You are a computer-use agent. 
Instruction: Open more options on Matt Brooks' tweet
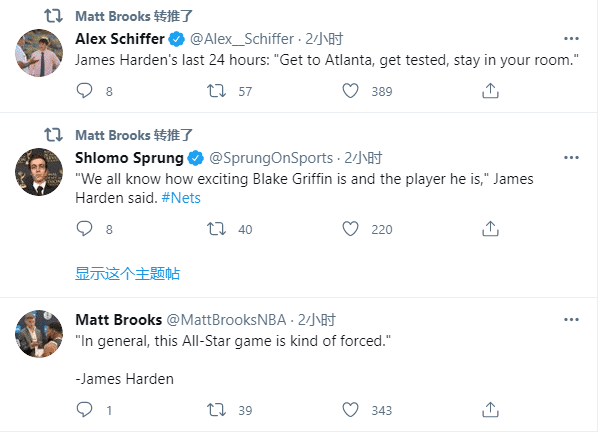[571, 319]
